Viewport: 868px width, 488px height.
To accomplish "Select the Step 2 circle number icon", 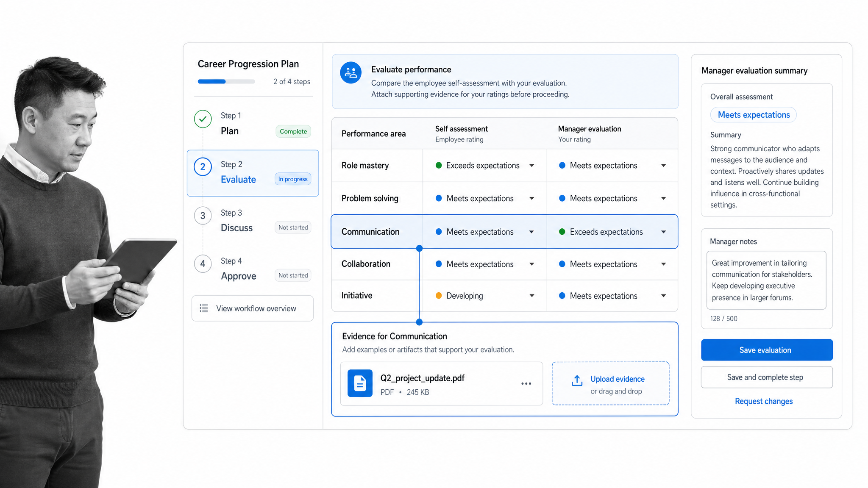I will click(203, 167).
